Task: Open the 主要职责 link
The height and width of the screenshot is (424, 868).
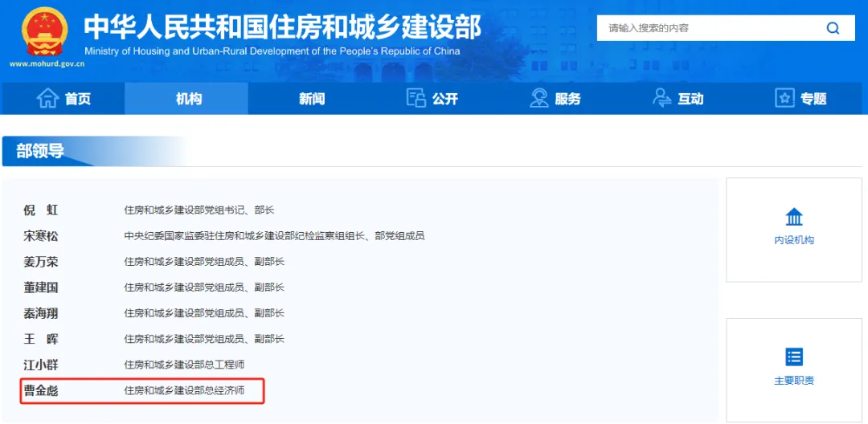Action: coord(794,381)
